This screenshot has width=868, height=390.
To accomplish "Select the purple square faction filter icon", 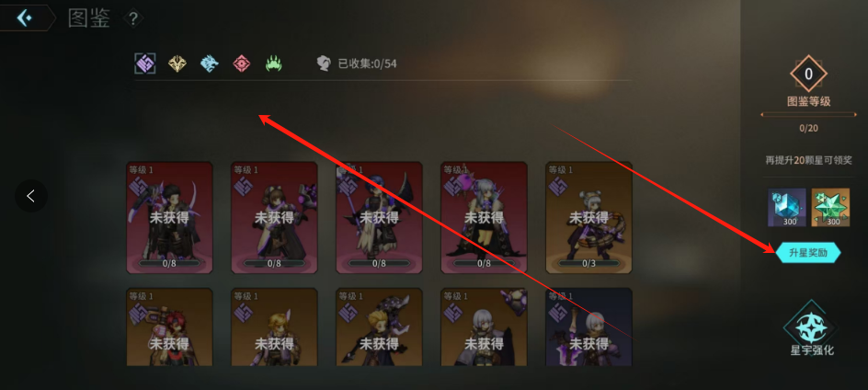I will tap(145, 63).
